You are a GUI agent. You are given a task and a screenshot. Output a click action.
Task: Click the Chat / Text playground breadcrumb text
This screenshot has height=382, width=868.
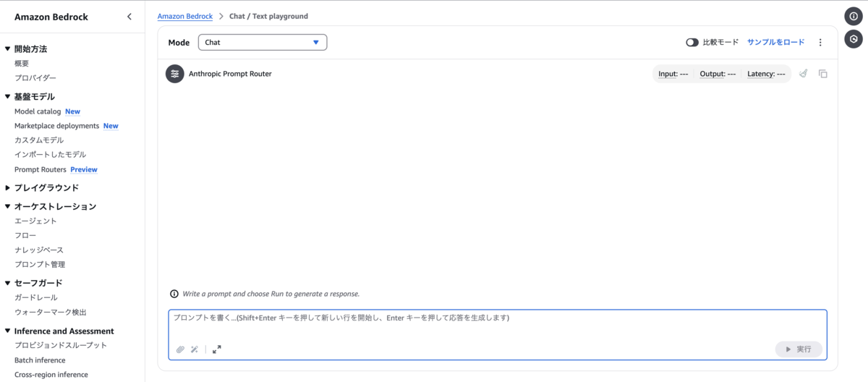268,16
